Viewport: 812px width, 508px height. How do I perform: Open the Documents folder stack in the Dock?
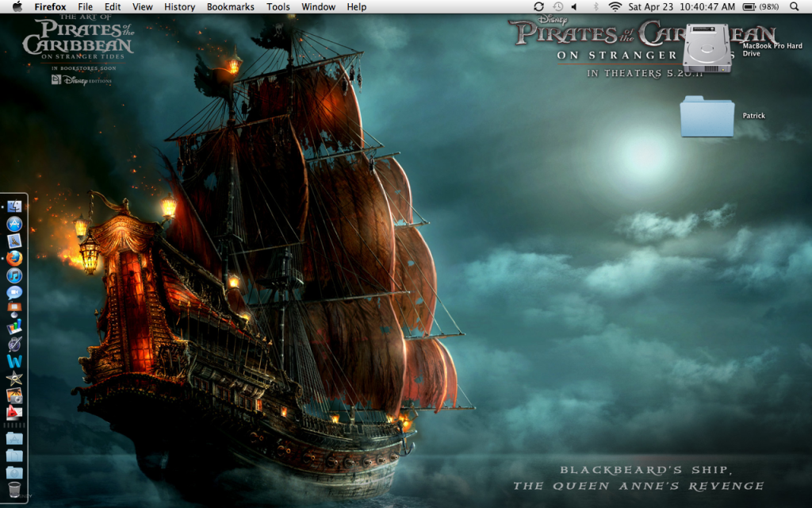pos(14,456)
